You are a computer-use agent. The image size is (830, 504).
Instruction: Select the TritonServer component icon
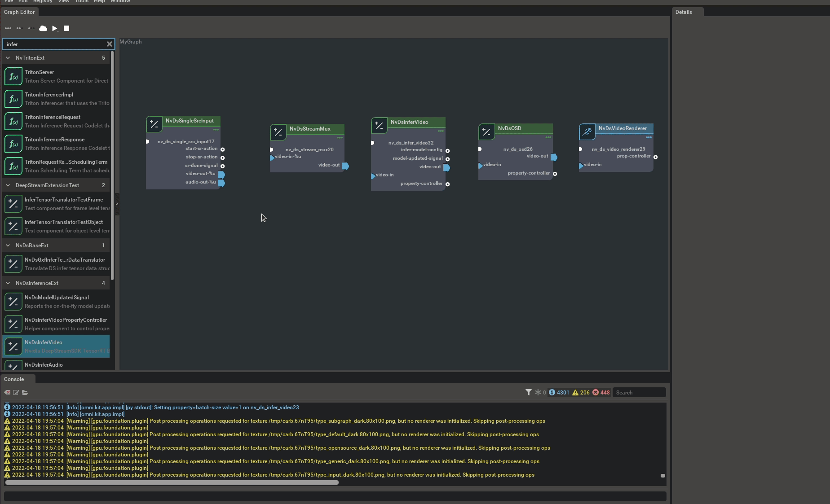tap(13, 76)
